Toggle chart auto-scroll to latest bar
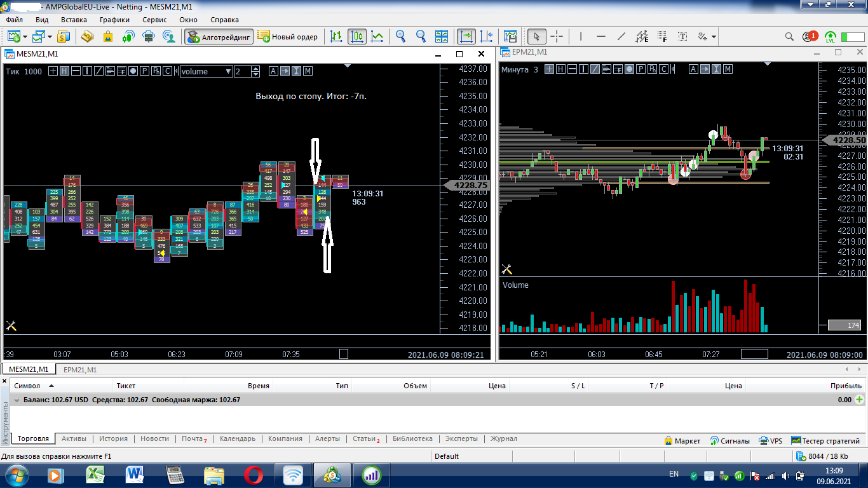 (x=466, y=36)
